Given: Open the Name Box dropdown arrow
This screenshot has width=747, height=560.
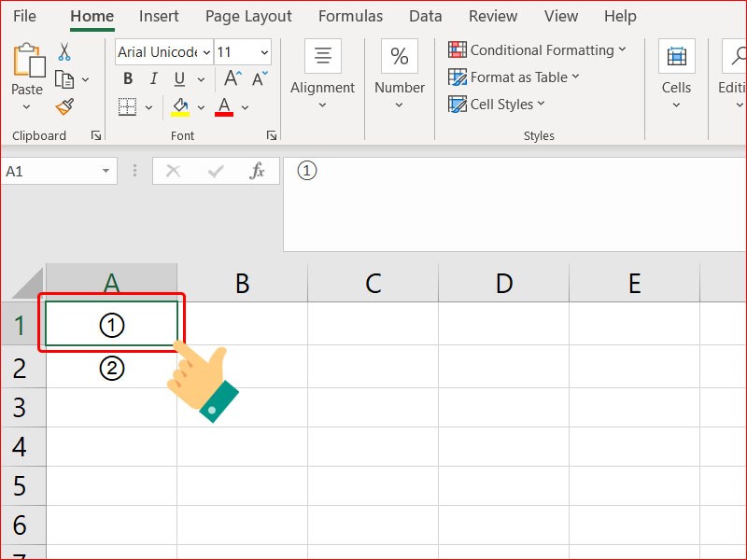Looking at the screenshot, I should tap(106, 171).
